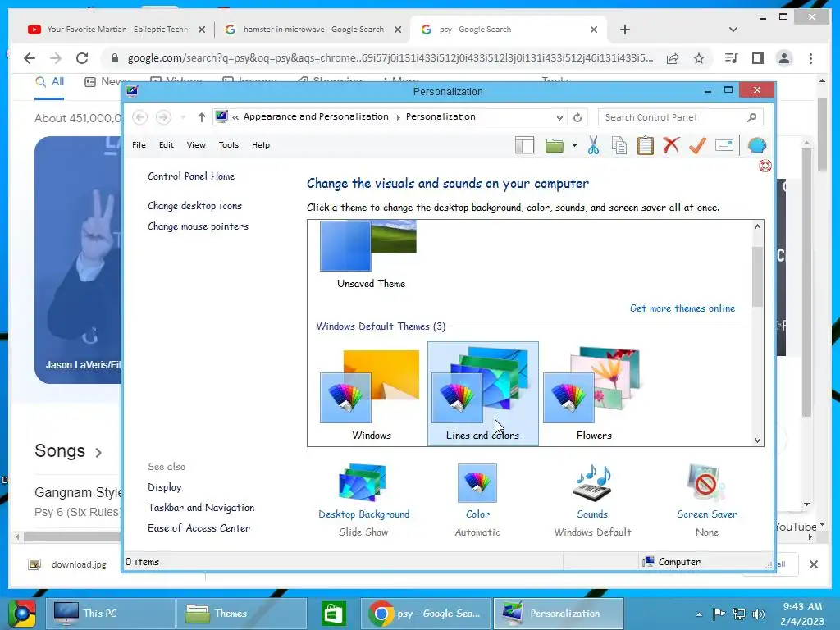The width and height of the screenshot is (840, 630).
Task: Click Control Panel Home link
Action: 191,176
